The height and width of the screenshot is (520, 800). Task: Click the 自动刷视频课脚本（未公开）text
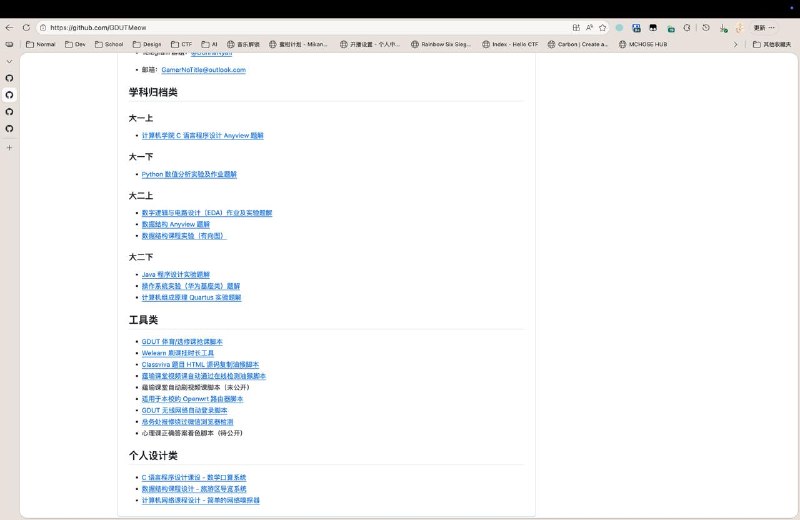click(x=195, y=388)
